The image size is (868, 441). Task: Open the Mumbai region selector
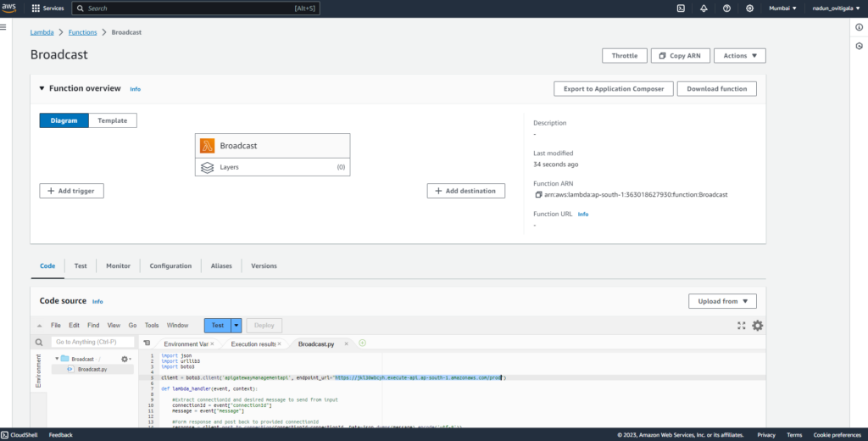click(x=782, y=8)
